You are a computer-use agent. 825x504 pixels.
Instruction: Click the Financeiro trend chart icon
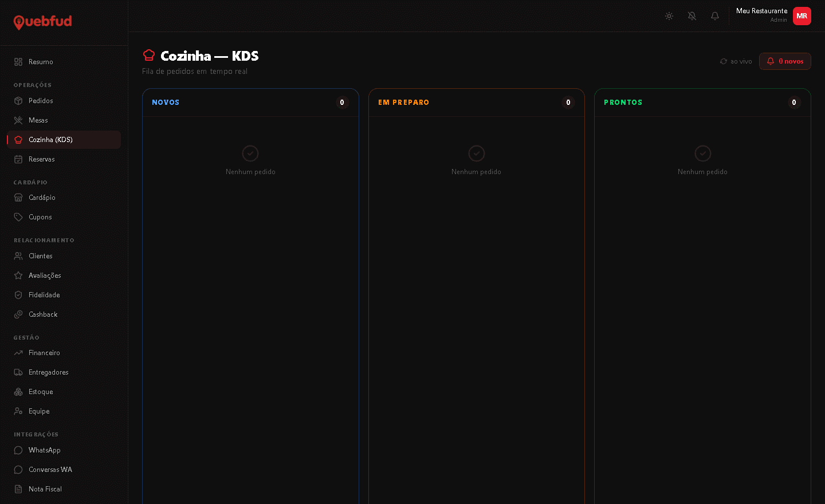pos(18,353)
